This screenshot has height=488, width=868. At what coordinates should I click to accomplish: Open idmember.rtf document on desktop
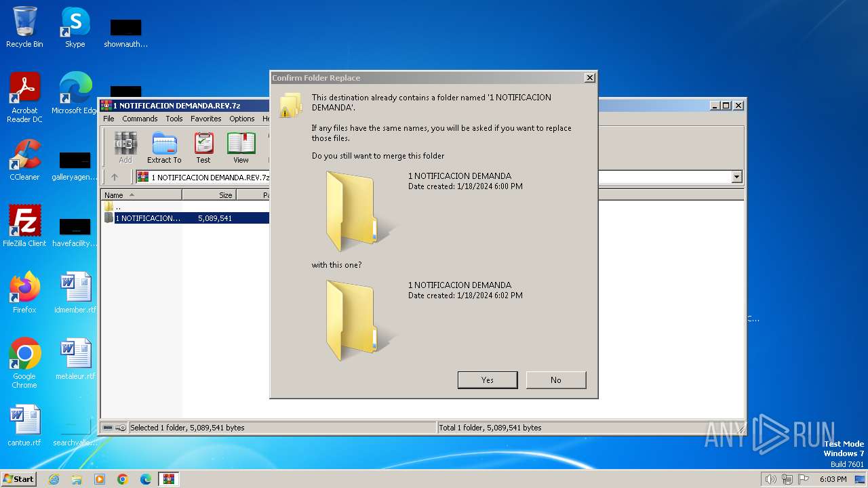75,292
